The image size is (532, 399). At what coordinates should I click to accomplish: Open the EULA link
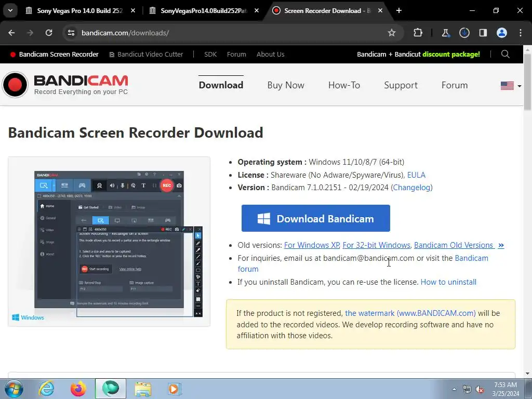(x=416, y=175)
